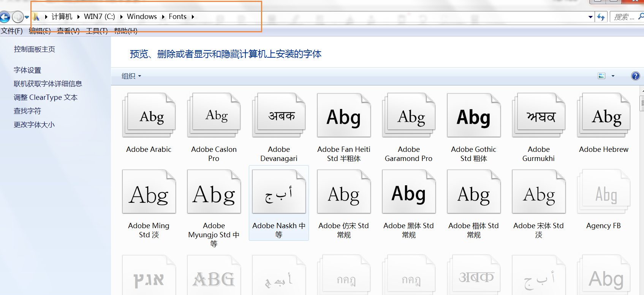Select the Adobe 宋体 Std font icon
The width and height of the screenshot is (644, 295).
(539, 192)
